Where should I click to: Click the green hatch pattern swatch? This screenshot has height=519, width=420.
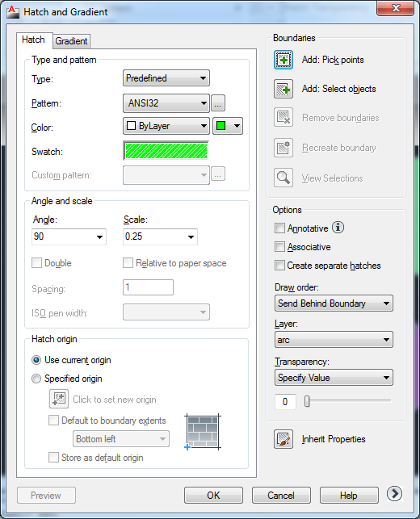click(x=166, y=151)
